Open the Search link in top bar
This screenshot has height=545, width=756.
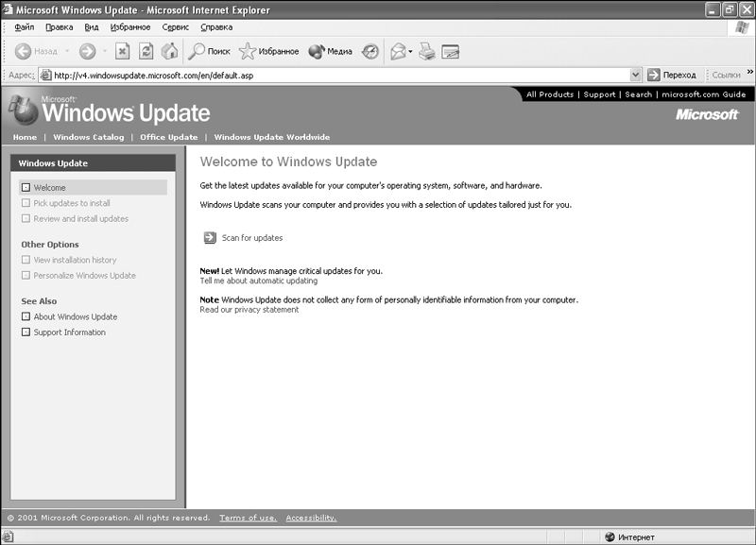(x=639, y=94)
